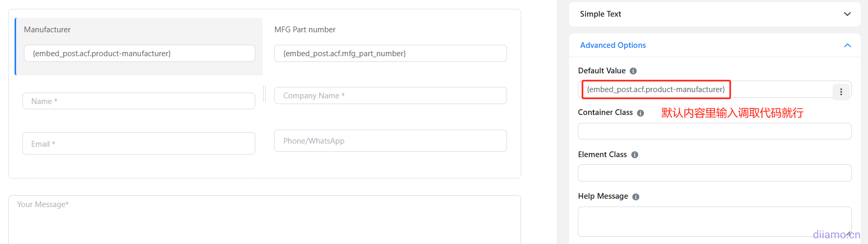Select the MFG Part number field
This screenshot has height=244, width=868.
pos(390,53)
